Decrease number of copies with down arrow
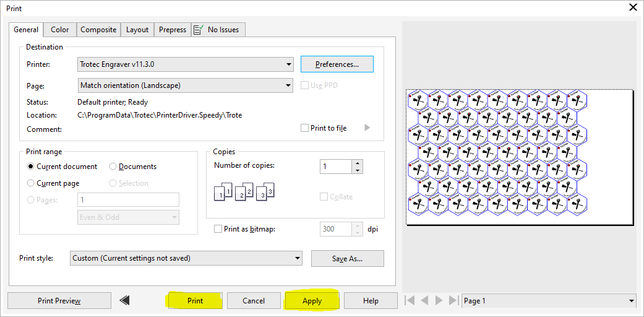Image resolution: width=644 pixels, height=317 pixels. (357, 170)
